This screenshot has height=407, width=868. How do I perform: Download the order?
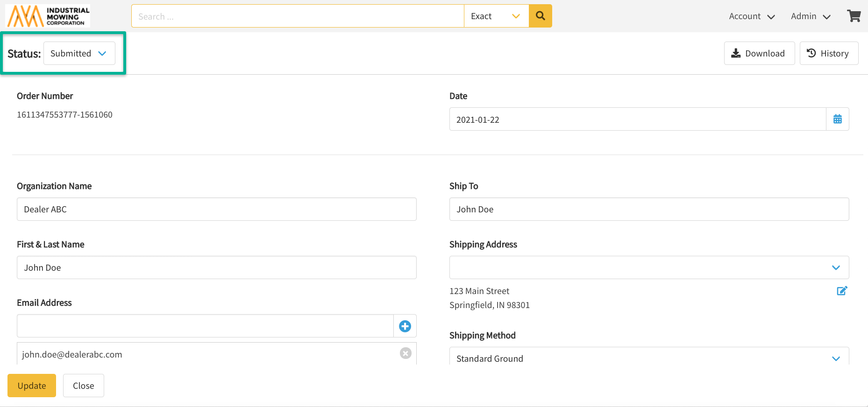(x=759, y=53)
